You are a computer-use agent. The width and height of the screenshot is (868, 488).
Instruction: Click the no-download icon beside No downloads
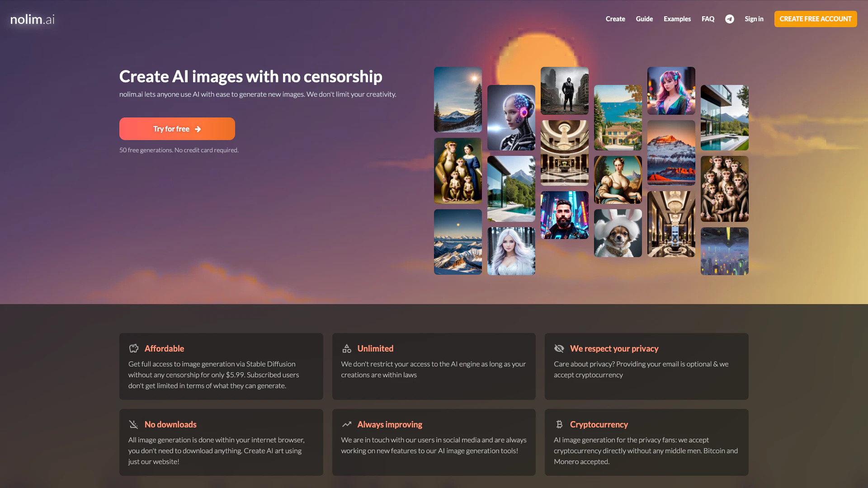pyautogui.click(x=133, y=424)
